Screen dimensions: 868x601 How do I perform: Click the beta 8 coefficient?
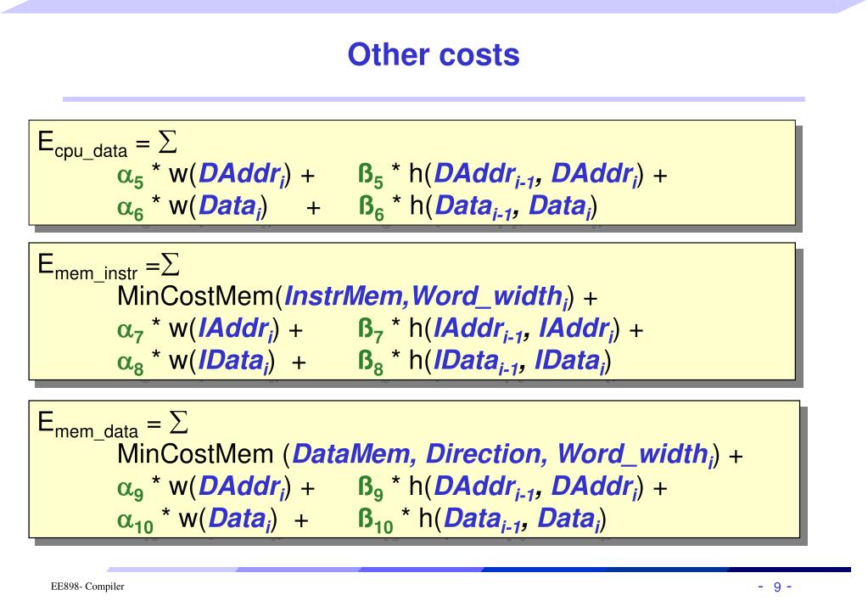(370, 364)
